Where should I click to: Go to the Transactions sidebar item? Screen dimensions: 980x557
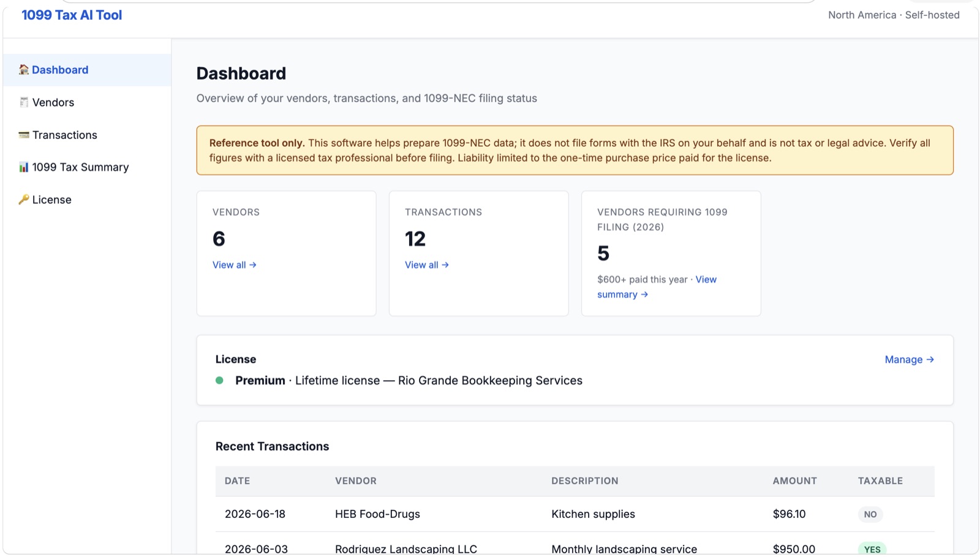(87, 135)
